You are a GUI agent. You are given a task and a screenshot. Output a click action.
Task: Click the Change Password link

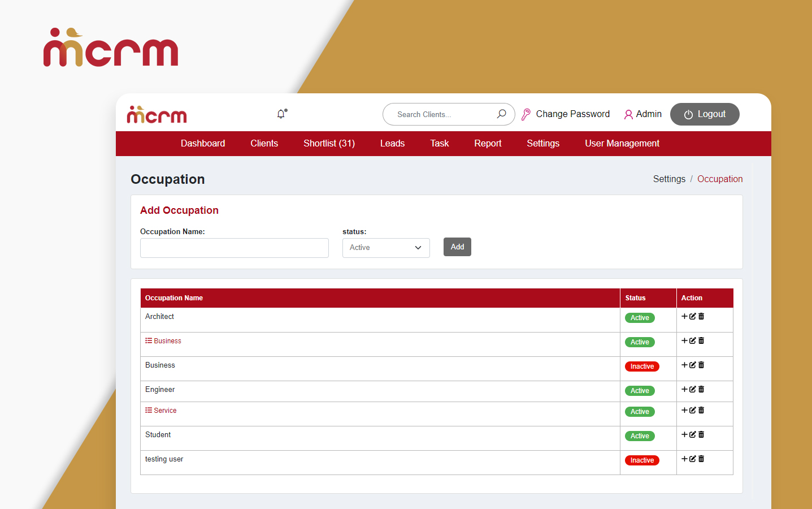tap(572, 114)
